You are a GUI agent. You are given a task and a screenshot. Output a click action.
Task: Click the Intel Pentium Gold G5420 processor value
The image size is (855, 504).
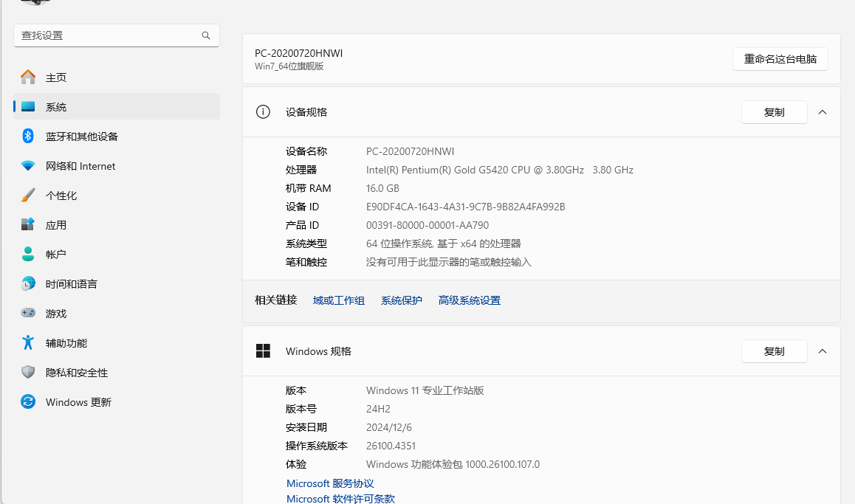pos(499,170)
